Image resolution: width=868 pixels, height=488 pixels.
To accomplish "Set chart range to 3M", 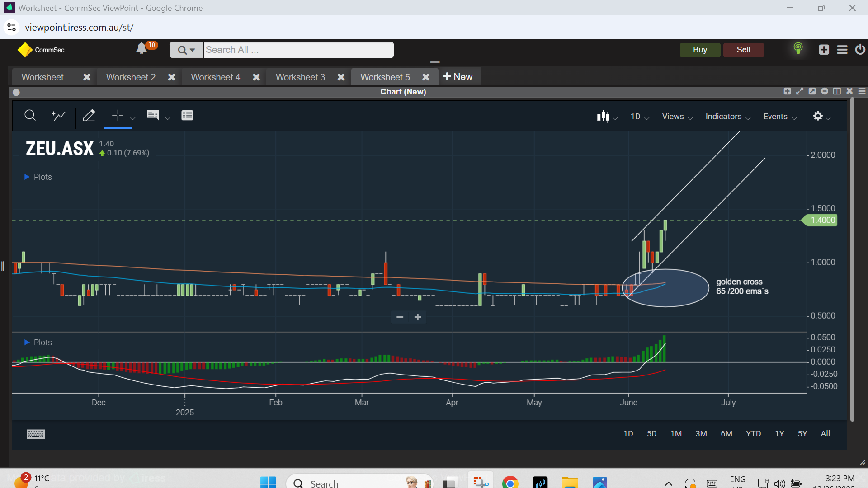I will pos(701,434).
